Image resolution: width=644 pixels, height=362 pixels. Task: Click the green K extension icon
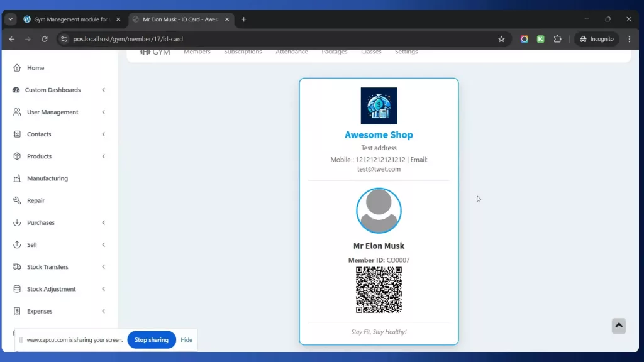pyautogui.click(x=540, y=39)
